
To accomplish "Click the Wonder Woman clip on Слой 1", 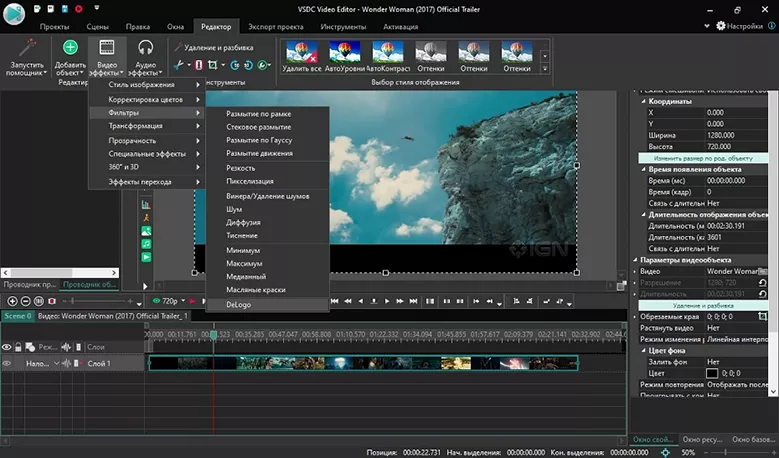I will 363,363.
